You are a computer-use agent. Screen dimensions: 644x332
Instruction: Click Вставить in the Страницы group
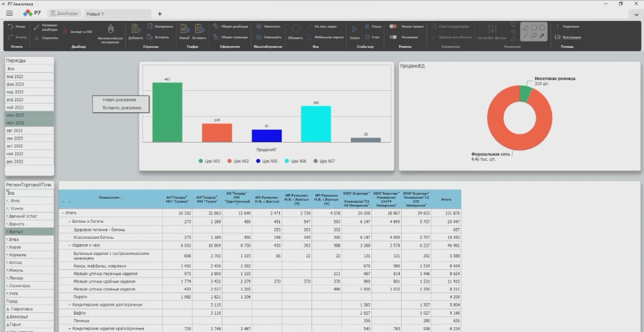coord(158,37)
